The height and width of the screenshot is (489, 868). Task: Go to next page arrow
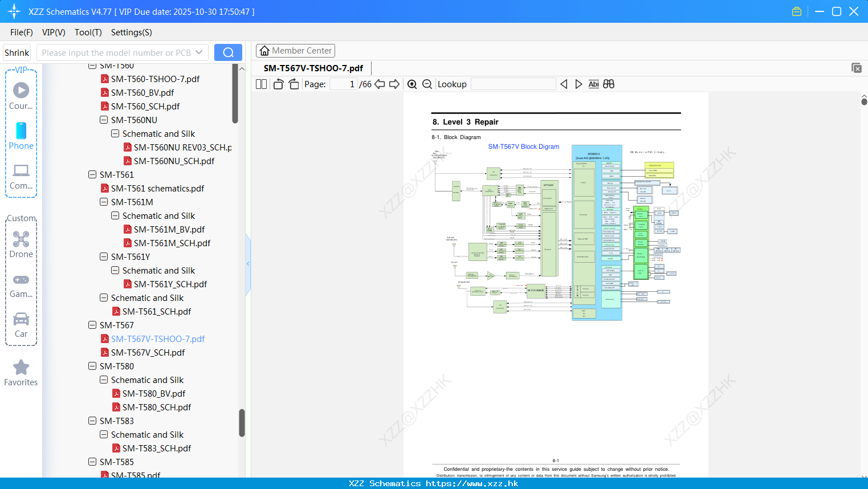point(394,84)
